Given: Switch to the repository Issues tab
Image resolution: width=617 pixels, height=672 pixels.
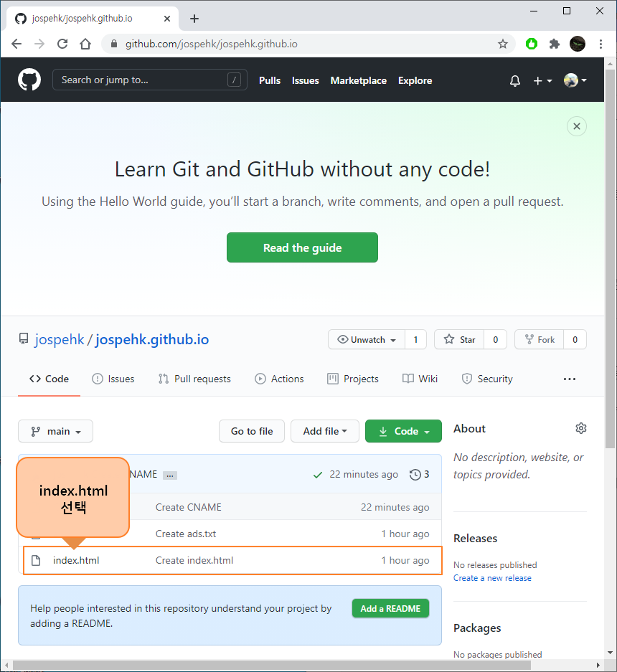Looking at the screenshot, I should pyautogui.click(x=113, y=379).
